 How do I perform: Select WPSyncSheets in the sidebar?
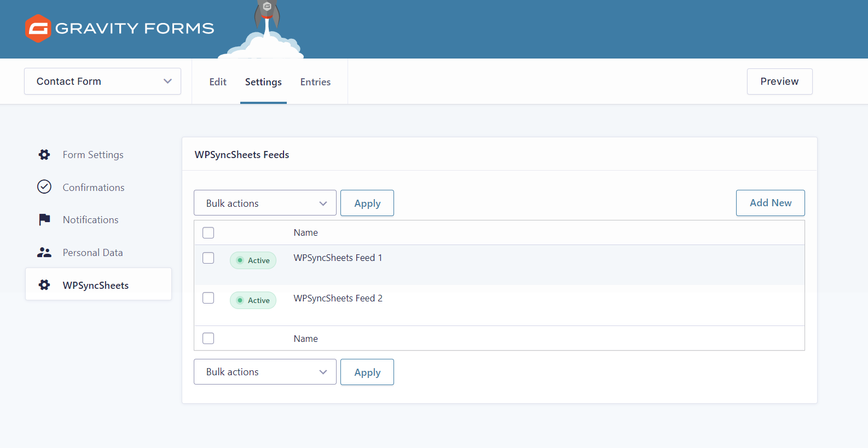pyautogui.click(x=99, y=284)
